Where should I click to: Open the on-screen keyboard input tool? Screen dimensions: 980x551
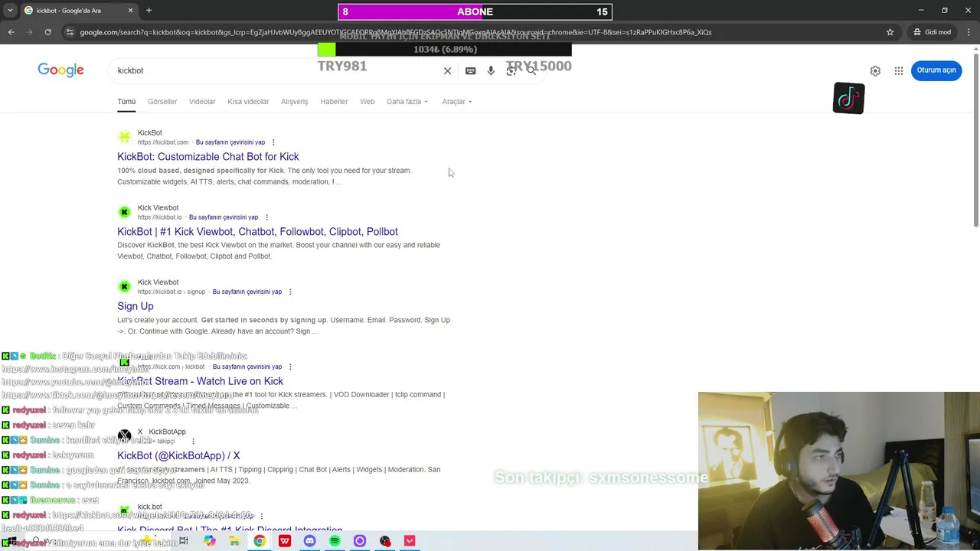(470, 70)
